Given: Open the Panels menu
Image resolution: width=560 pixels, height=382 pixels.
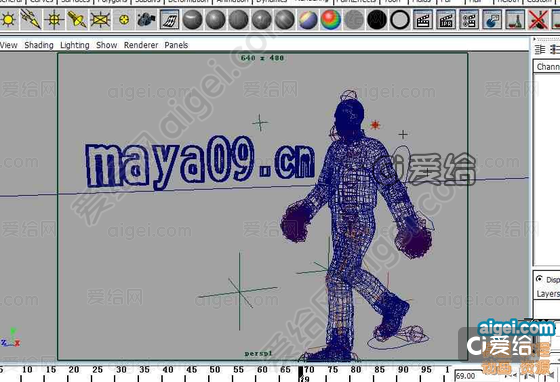Looking at the screenshot, I should click(176, 45).
